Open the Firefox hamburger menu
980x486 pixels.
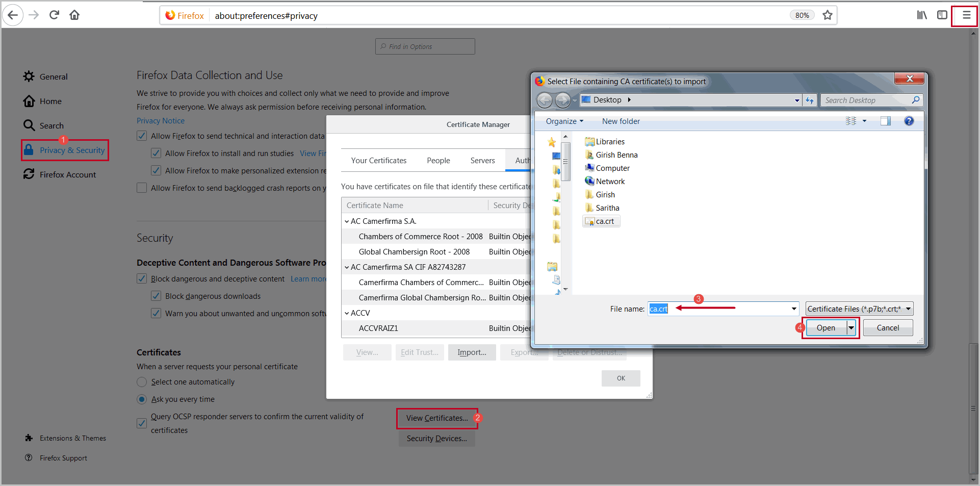(966, 15)
